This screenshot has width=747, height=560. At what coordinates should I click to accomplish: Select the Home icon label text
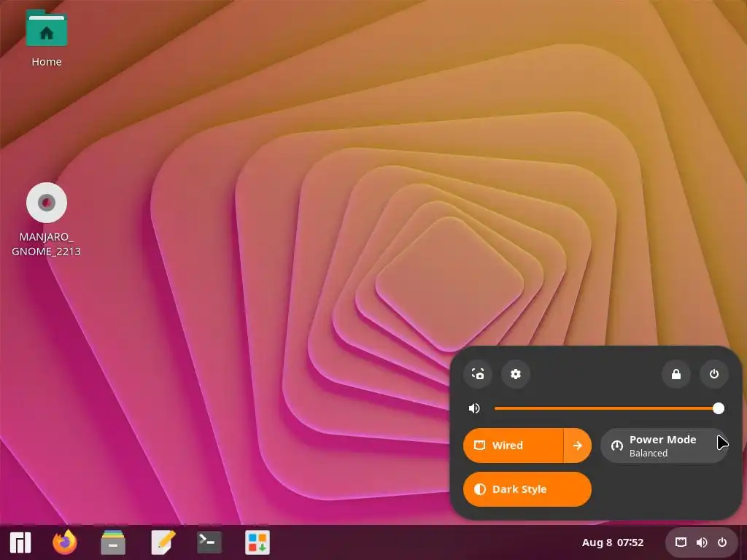pos(47,62)
